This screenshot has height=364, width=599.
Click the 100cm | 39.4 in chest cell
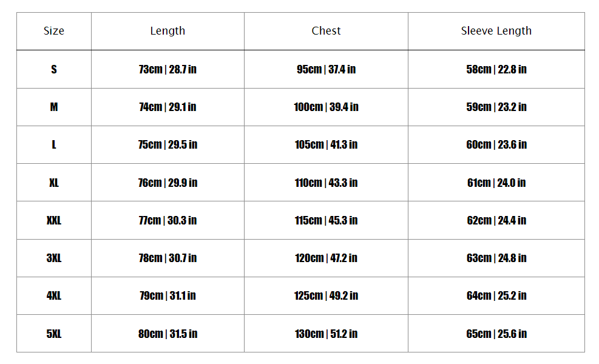click(x=326, y=107)
